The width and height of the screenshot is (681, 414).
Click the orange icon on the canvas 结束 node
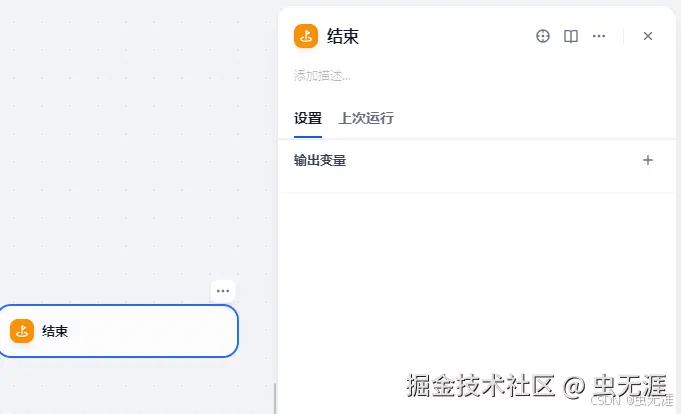[x=22, y=331]
